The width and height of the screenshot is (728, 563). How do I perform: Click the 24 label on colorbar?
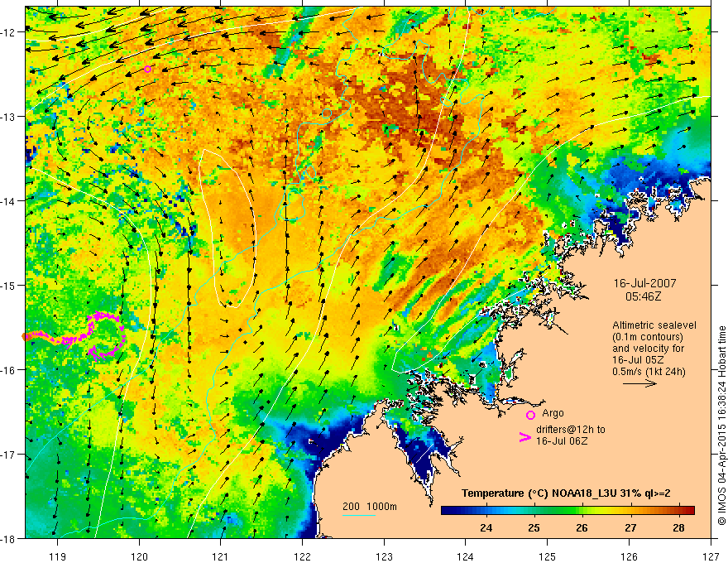[x=486, y=527]
